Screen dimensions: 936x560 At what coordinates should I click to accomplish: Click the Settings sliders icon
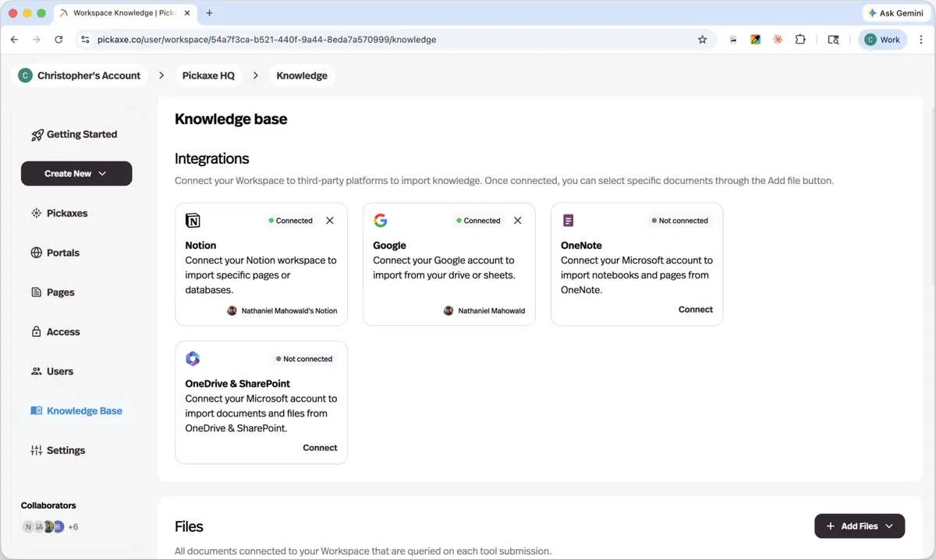click(36, 450)
